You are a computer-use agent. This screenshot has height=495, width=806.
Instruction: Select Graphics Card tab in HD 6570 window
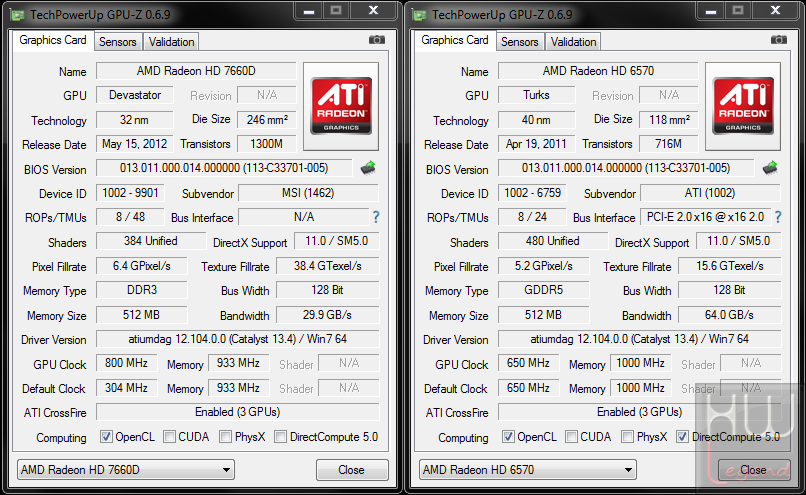coord(455,40)
